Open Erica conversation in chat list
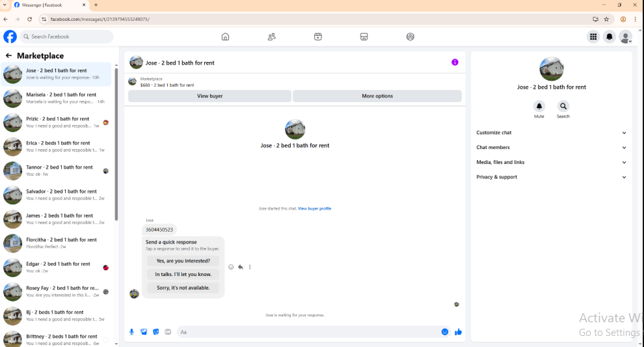This screenshot has height=347, width=644. coord(56,146)
